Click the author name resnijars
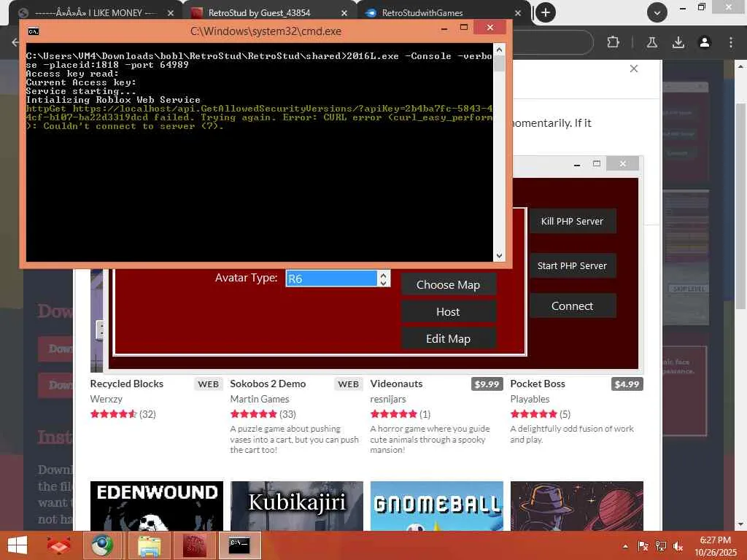747x560 pixels. [388, 399]
